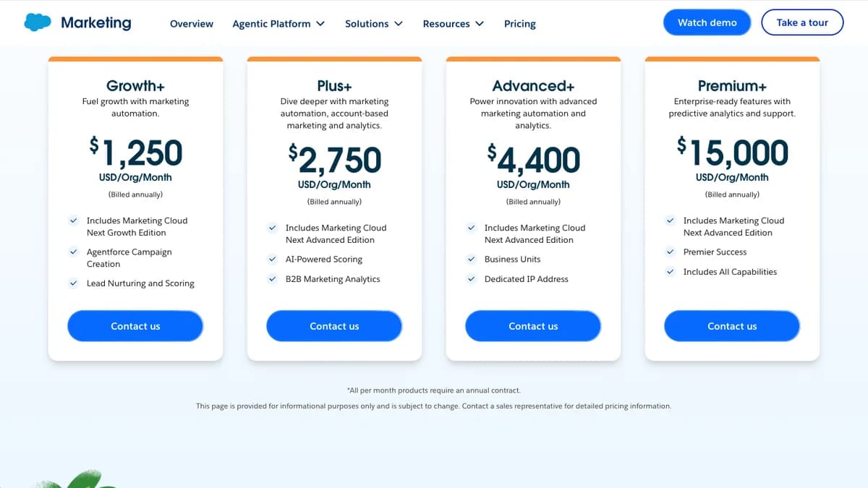Click the checkmark beside Dedicated IP Address
Viewport: 868px width, 488px height.
[471, 279]
